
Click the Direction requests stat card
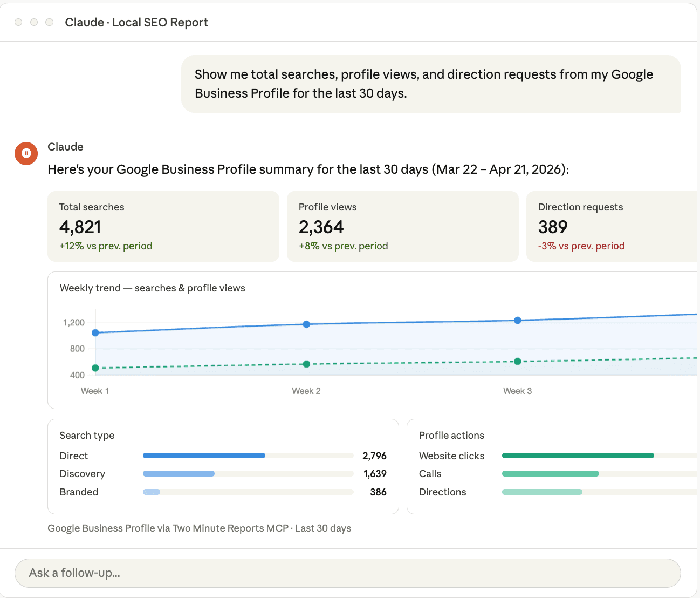click(613, 226)
